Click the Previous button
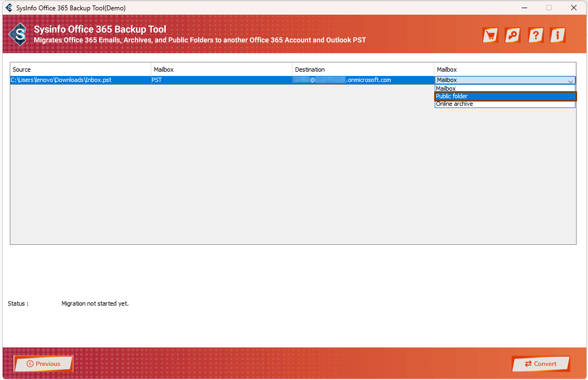Viewport: 588px width, 380px height. [43, 364]
